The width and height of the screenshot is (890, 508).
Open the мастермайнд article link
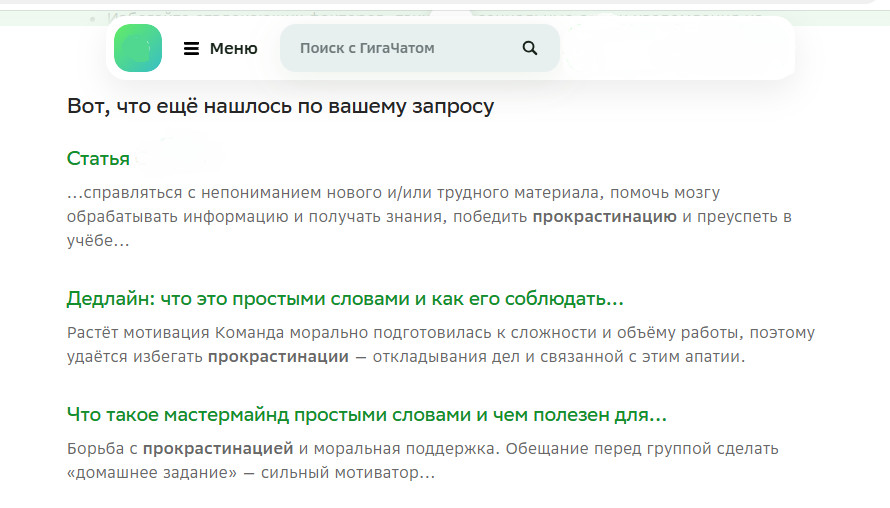(x=366, y=414)
